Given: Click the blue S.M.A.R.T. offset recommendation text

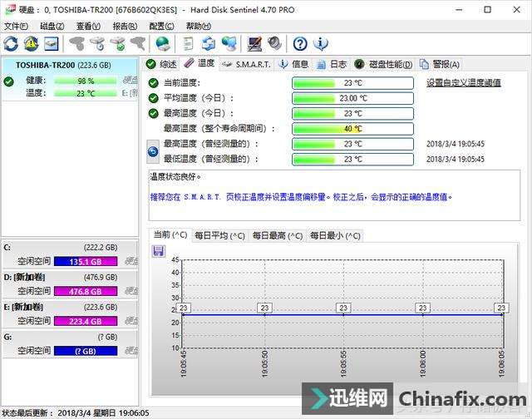Looking at the screenshot, I should [x=301, y=197].
